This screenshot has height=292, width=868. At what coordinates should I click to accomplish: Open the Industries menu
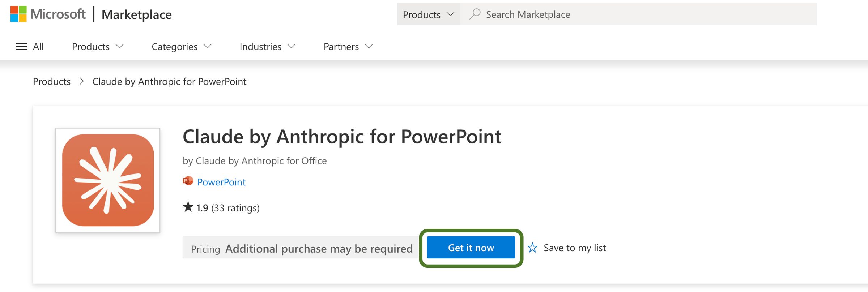pyautogui.click(x=267, y=47)
